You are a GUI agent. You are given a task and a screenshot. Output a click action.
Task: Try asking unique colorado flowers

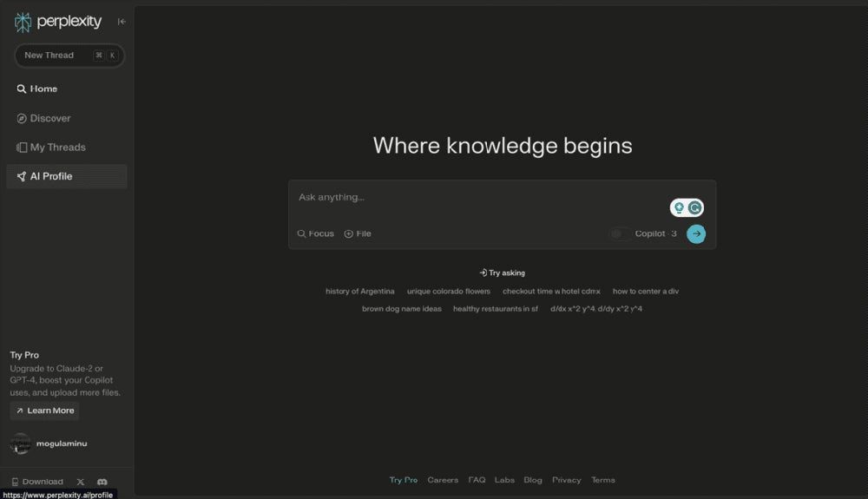(449, 291)
